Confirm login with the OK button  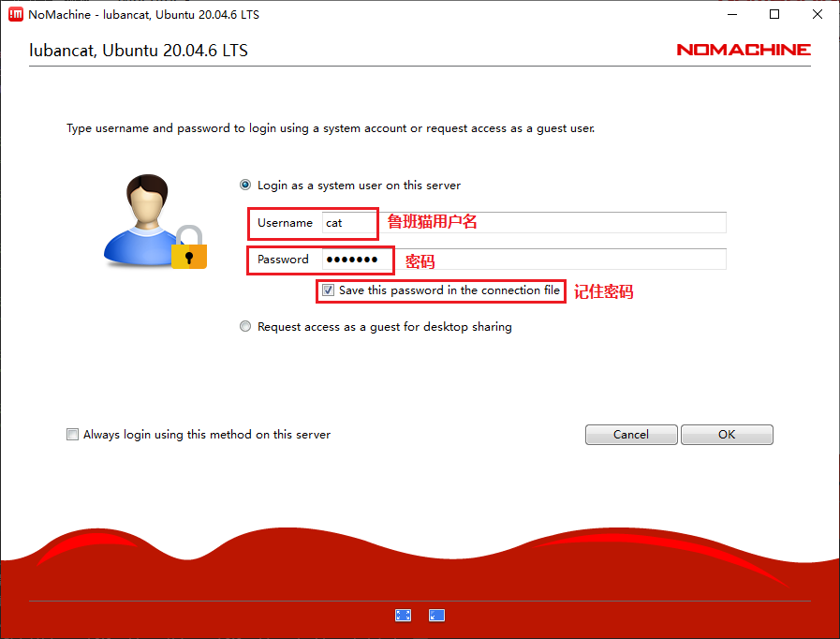727,435
